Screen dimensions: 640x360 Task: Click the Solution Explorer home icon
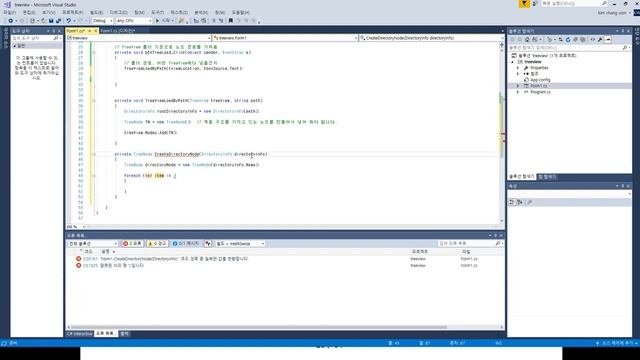tap(527, 40)
